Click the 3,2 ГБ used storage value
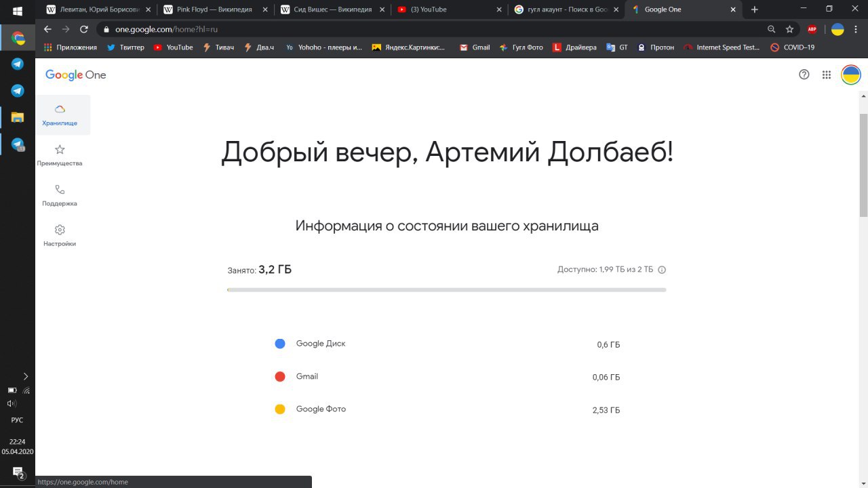 [275, 270]
